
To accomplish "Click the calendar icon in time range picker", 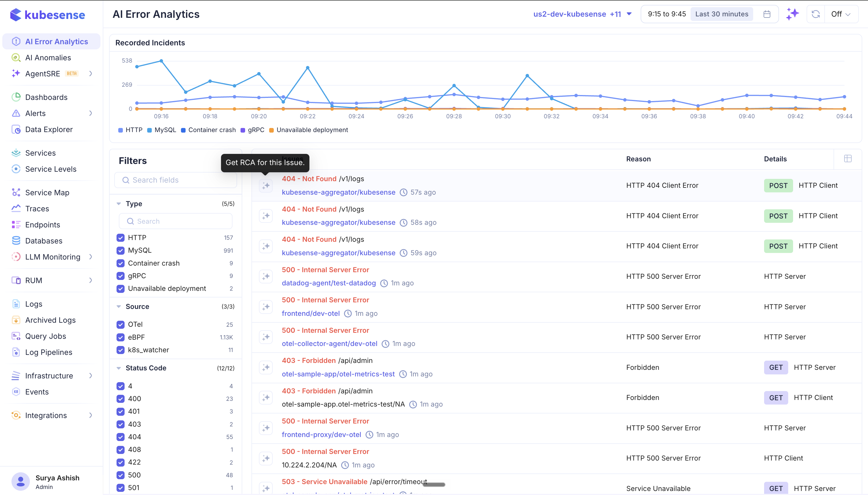I will click(767, 14).
